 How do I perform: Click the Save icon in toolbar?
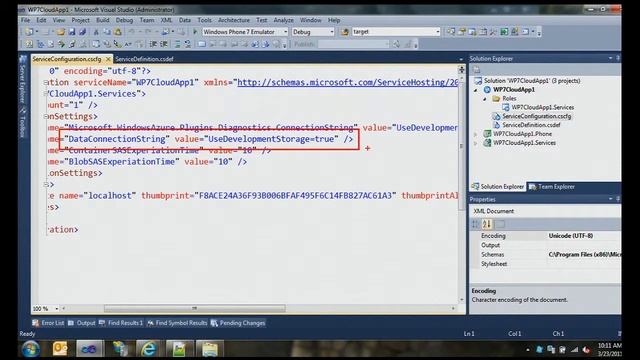click(72, 31)
